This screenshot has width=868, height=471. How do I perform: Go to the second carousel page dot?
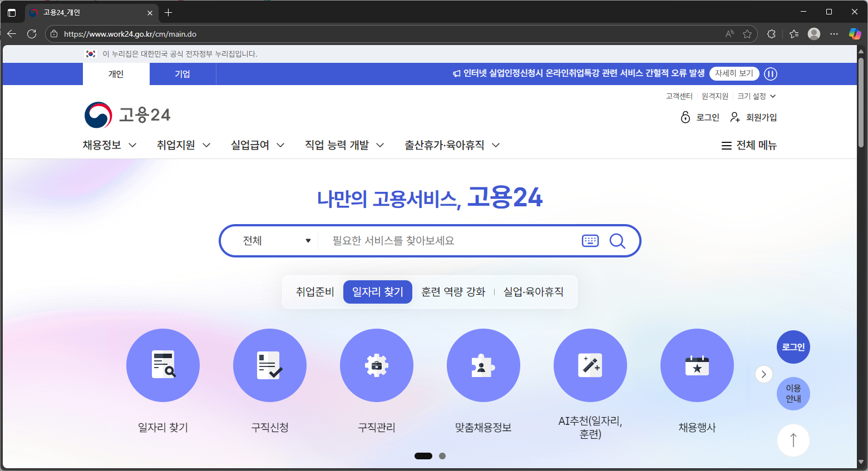pos(442,455)
